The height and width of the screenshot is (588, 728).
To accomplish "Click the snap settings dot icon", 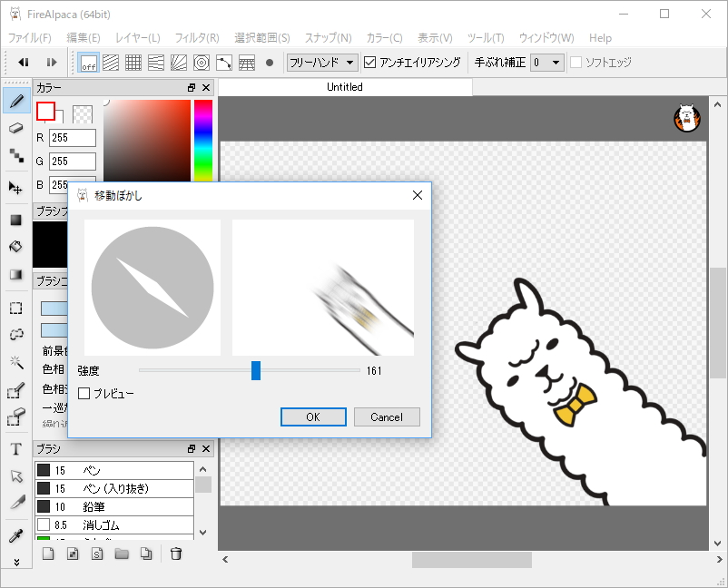I will [270, 63].
